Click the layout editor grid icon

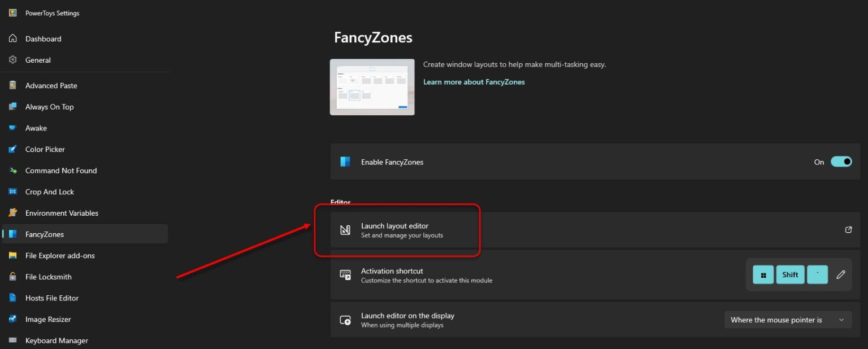(345, 230)
